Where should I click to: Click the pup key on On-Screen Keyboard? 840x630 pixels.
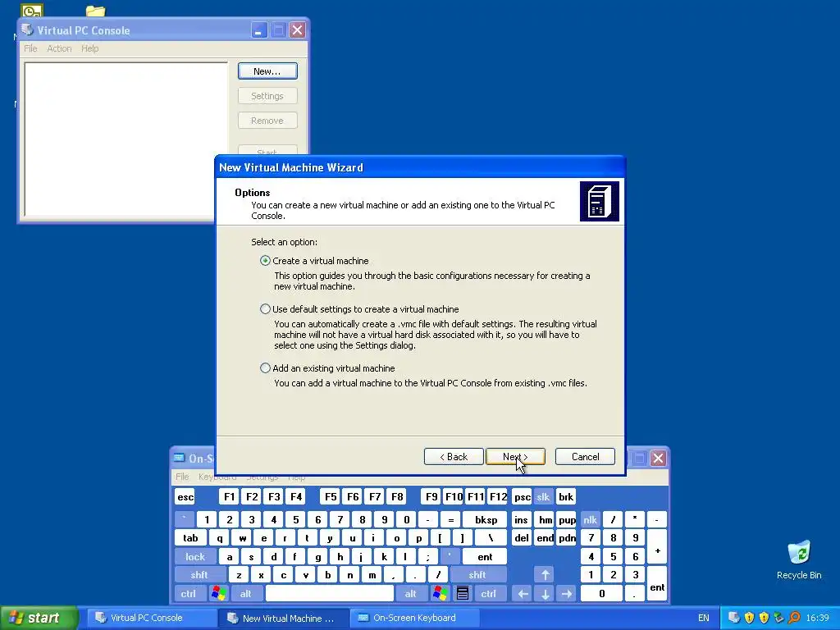(x=567, y=519)
